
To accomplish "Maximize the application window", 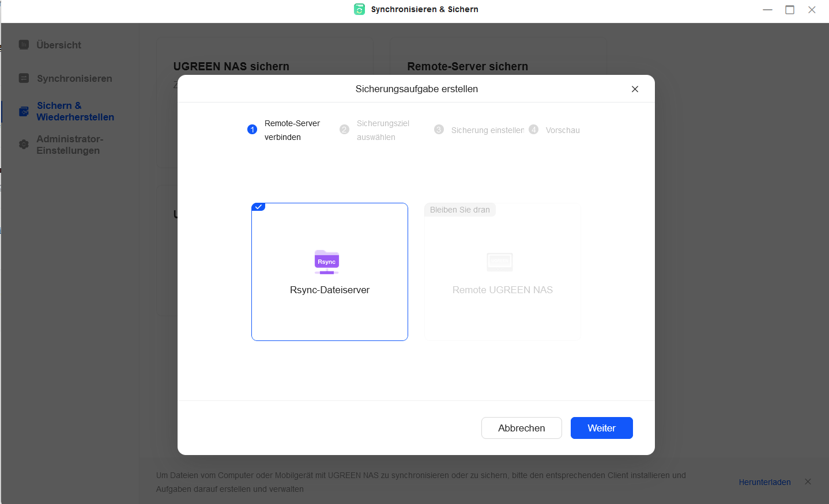I will tap(790, 10).
